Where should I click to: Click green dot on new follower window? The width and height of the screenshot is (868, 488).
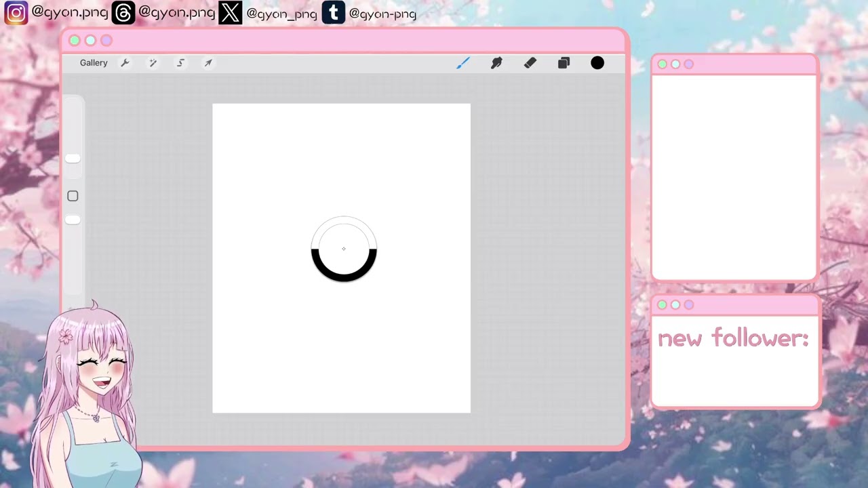point(663,305)
